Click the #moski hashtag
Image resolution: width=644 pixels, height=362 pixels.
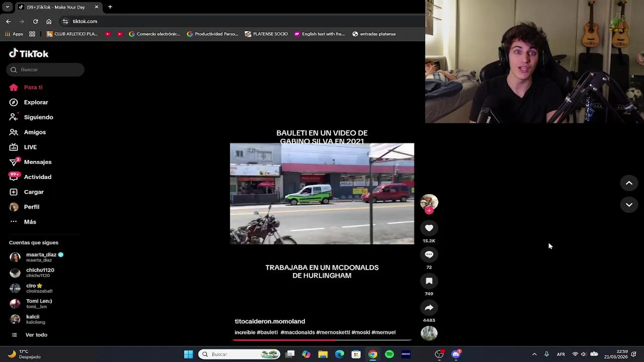pyautogui.click(x=361, y=332)
